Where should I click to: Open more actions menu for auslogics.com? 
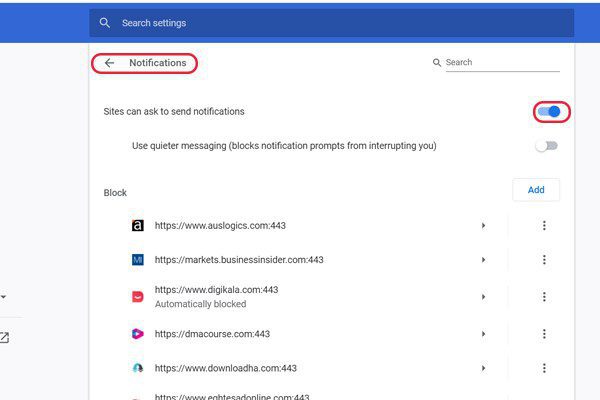pos(544,225)
